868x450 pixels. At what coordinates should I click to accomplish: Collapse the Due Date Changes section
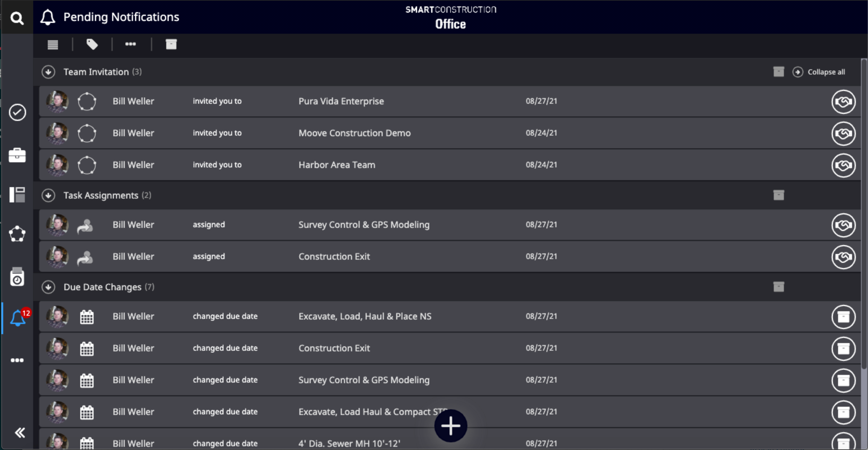(x=48, y=287)
